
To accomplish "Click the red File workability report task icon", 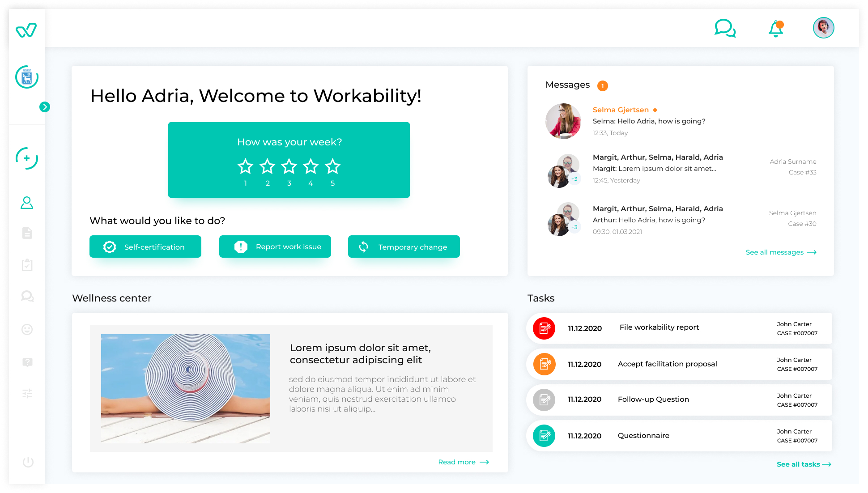I will click(x=544, y=328).
